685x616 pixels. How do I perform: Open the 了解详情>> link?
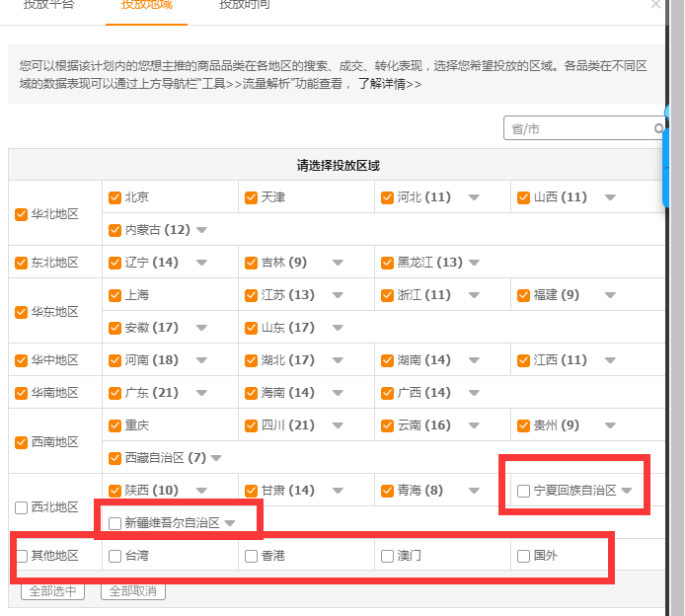coord(389,84)
